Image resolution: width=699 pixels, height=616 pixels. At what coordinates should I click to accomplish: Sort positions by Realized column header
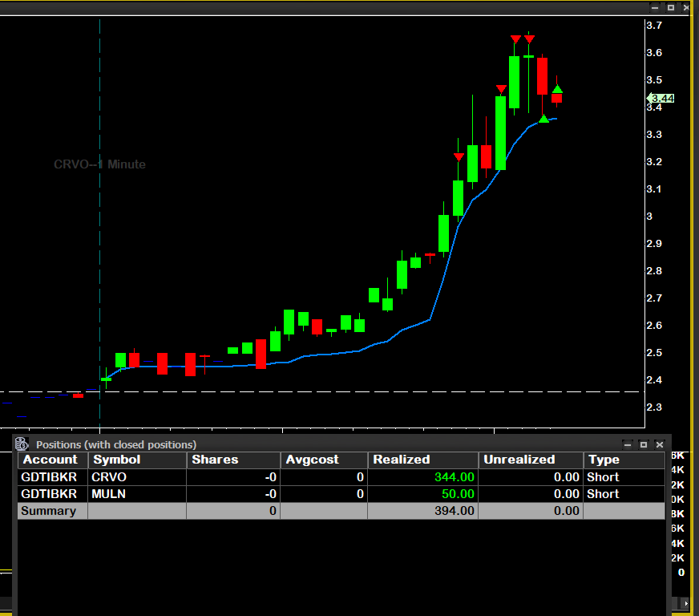423,460
